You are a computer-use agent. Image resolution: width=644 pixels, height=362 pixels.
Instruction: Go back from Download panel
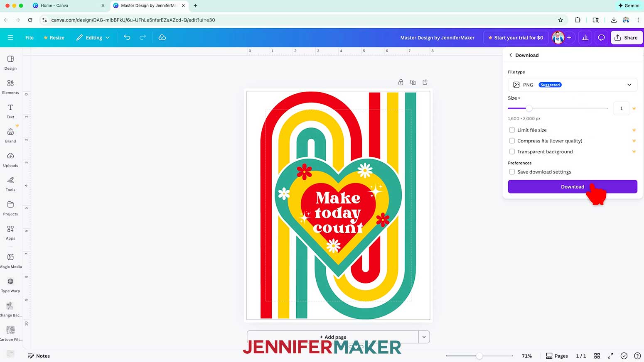(511, 55)
